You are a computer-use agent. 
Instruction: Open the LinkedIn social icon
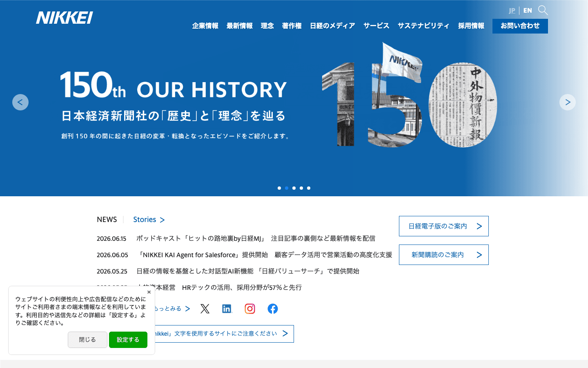[x=227, y=309]
